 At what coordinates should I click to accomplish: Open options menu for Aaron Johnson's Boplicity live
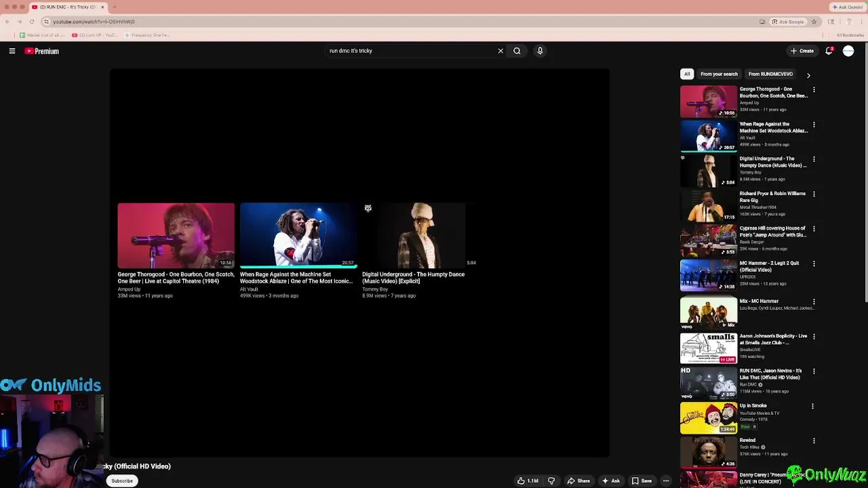[814, 337]
